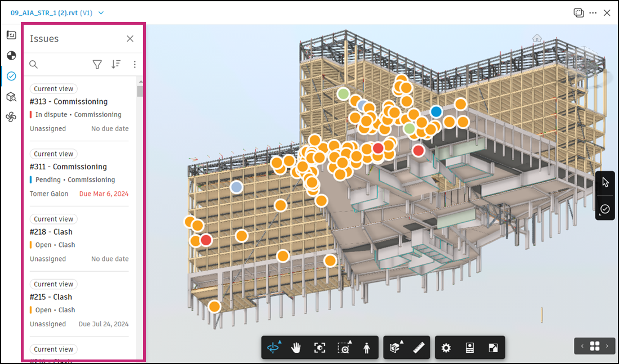Click the Fit to View tool

320,348
